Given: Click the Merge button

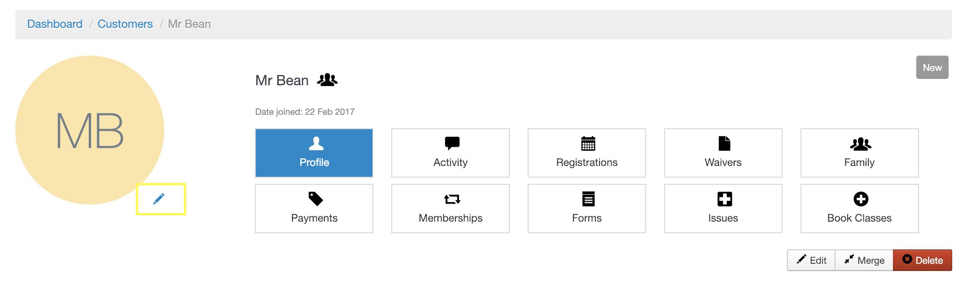Looking at the screenshot, I should click(x=864, y=260).
